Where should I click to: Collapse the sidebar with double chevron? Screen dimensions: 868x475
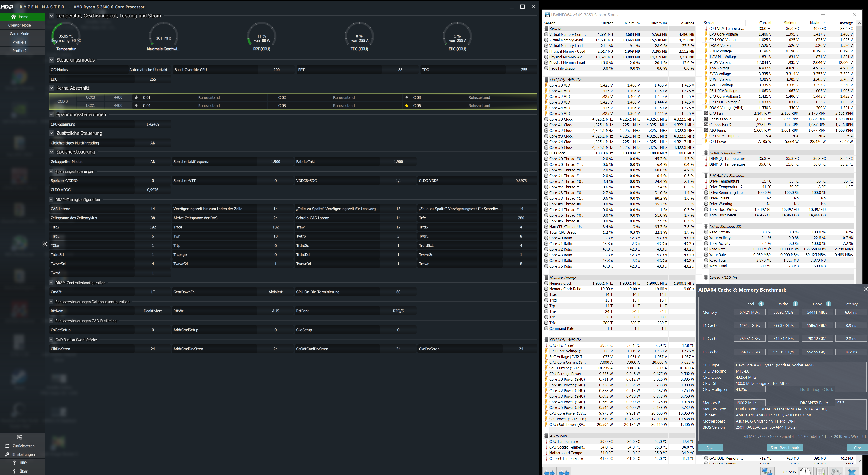tap(45, 244)
